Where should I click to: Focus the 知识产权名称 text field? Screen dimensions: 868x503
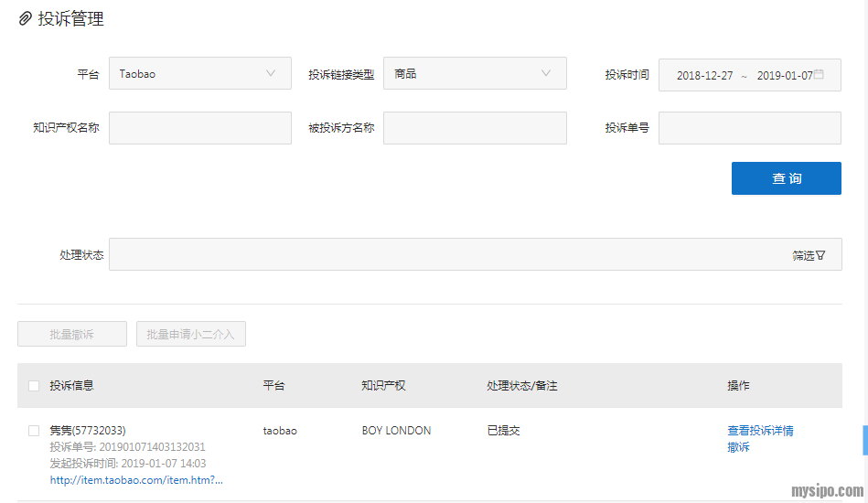click(x=199, y=128)
